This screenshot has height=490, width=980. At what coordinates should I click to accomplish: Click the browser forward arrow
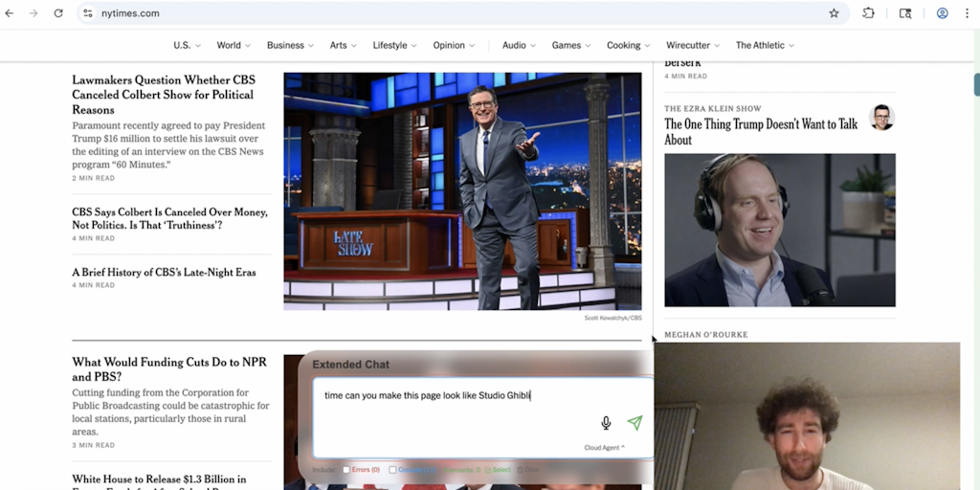click(33, 13)
